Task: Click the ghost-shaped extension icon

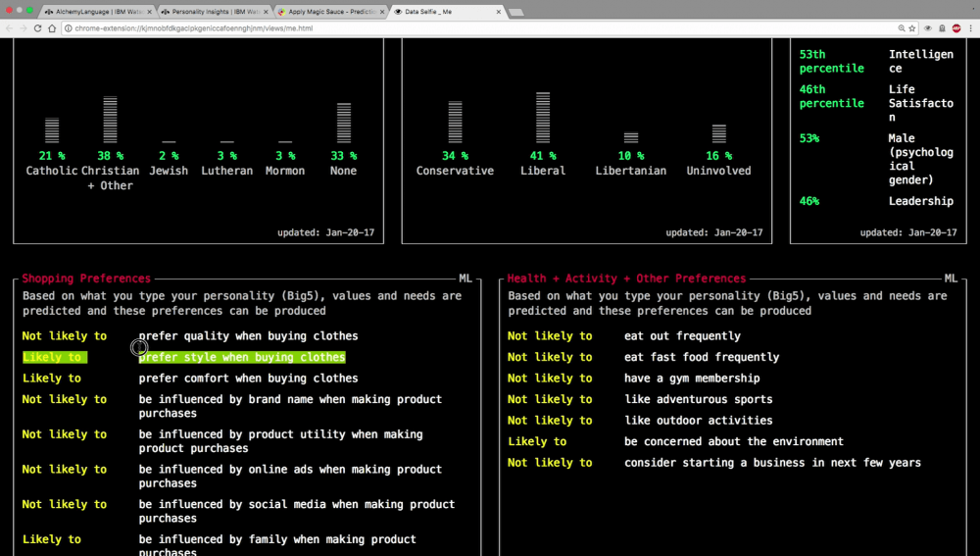Action: [941, 28]
